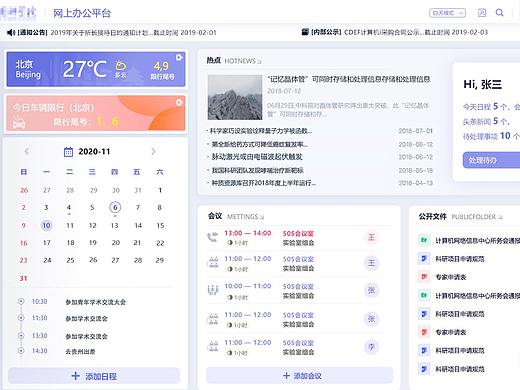Open the day mode dropdown in header
Screen dimensions: 520x390
pyautogui.click(x=447, y=13)
